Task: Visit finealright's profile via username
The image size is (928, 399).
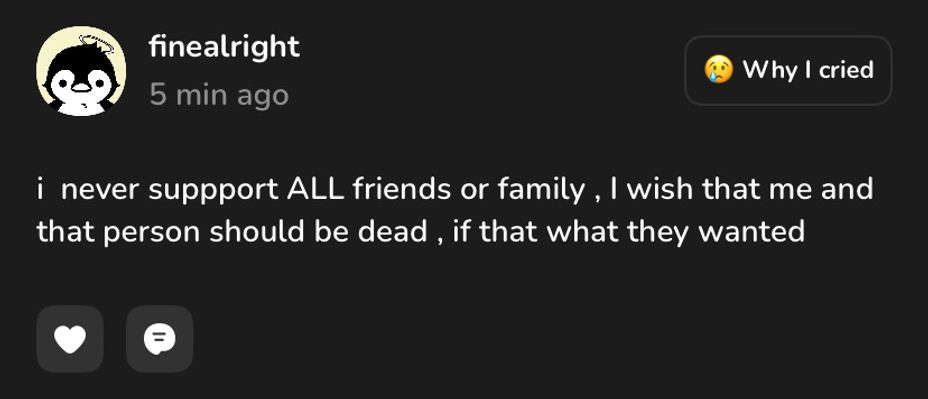Action: point(224,47)
